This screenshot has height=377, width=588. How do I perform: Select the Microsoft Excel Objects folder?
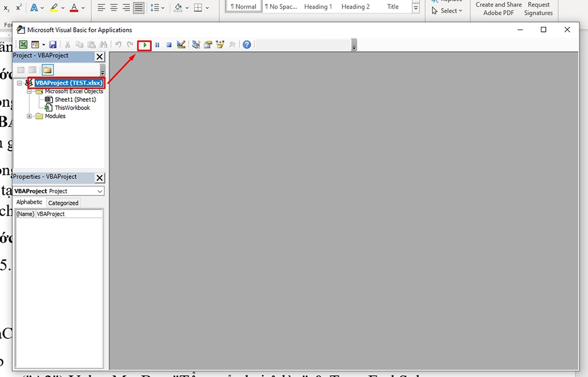tap(74, 91)
